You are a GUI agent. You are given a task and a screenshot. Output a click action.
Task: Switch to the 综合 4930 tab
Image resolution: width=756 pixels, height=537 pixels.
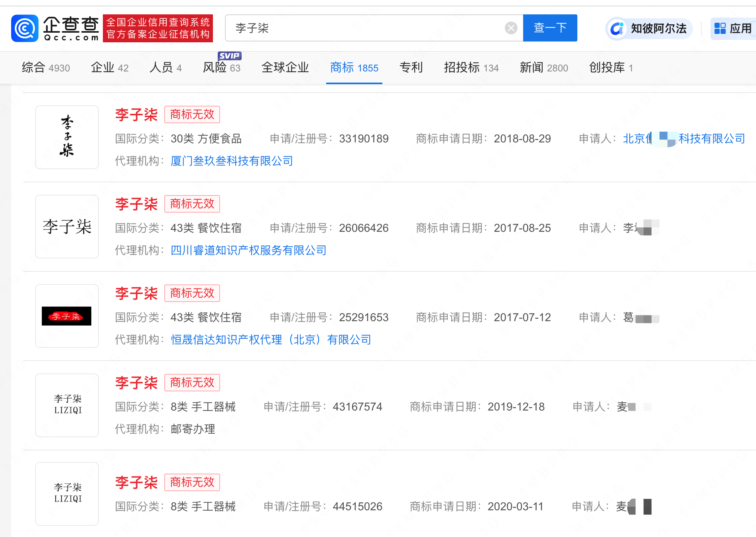click(46, 67)
